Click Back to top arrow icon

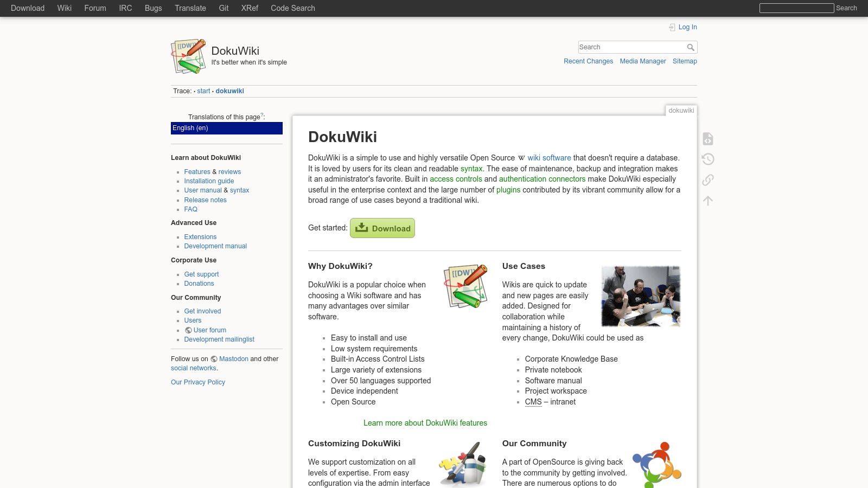click(707, 200)
